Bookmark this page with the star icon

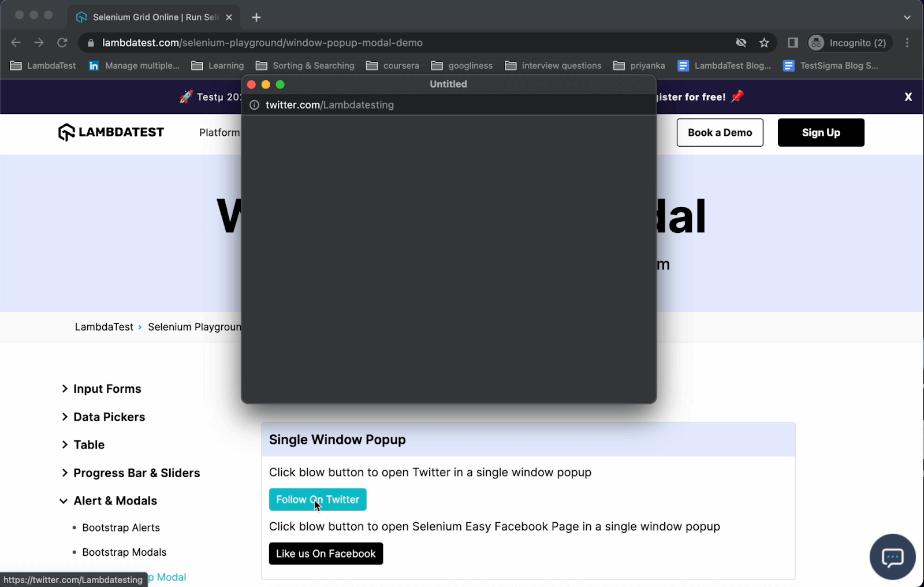pos(764,43)
